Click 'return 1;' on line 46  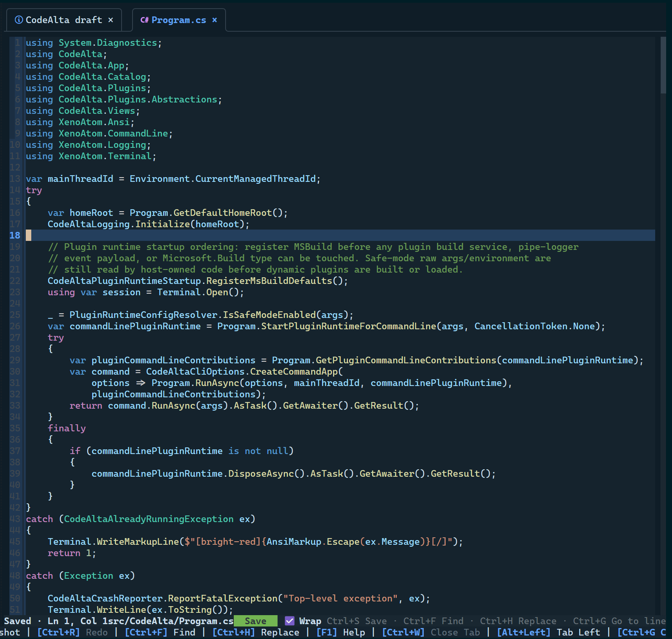click(72, 553)
